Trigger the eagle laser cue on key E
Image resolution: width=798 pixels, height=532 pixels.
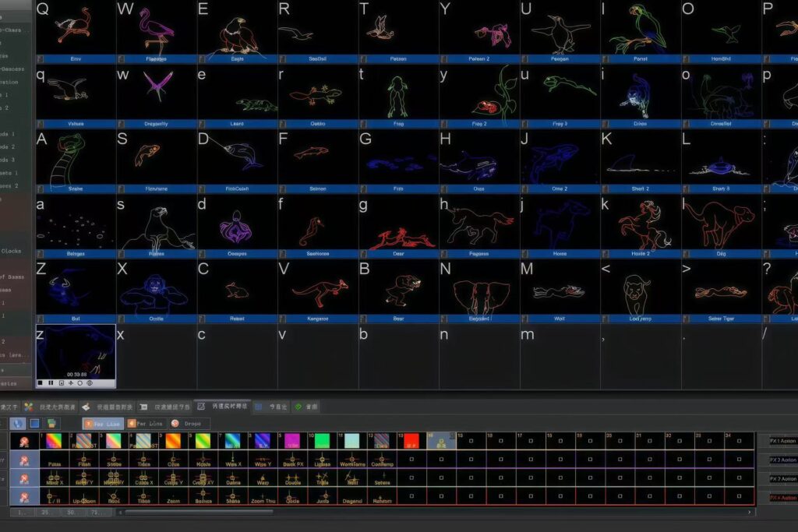(x=237, y=30)
